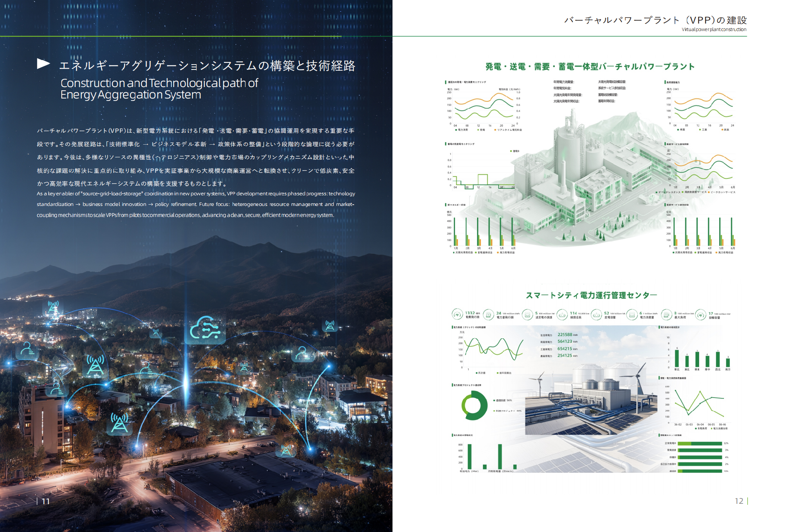Image resolution: width=785 pixels, height=532 pixels.
Task: Select the 設備容量 lightning round icon
Action: [x=701, y=315]
